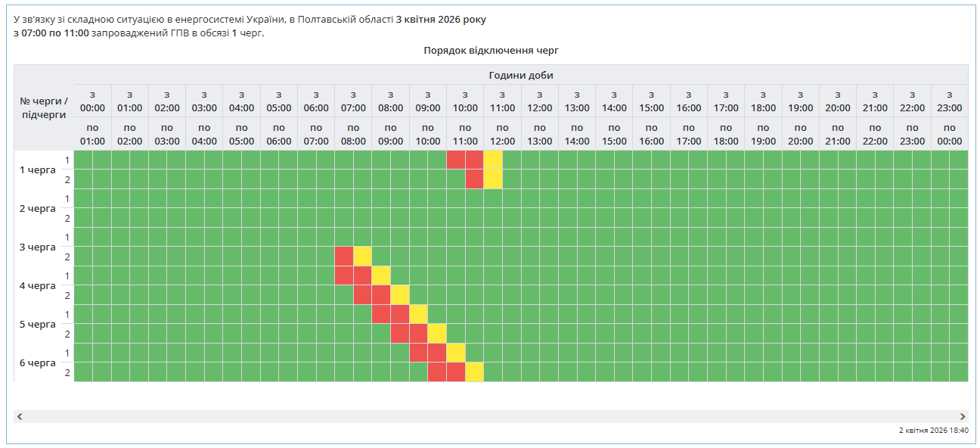Select yellow cell in 1 черга subqueue 2
Viewport: 980px width, 448px height.
click(493, 179)
